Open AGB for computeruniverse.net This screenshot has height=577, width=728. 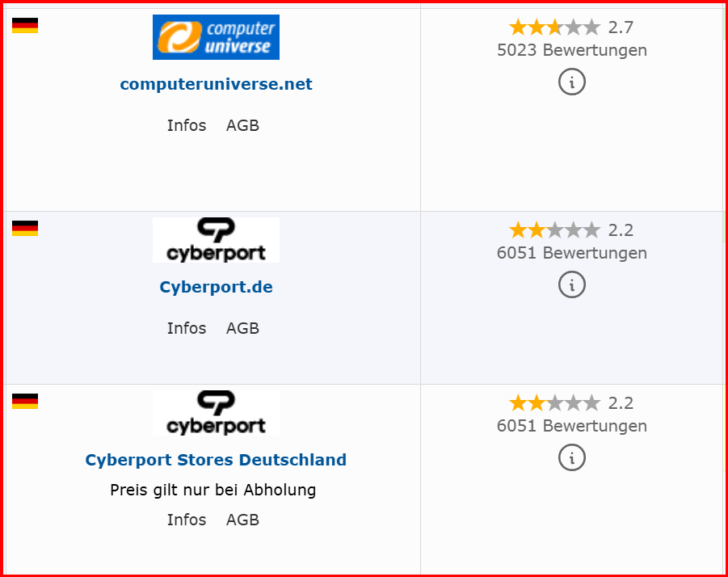click(x=242, y=125)
